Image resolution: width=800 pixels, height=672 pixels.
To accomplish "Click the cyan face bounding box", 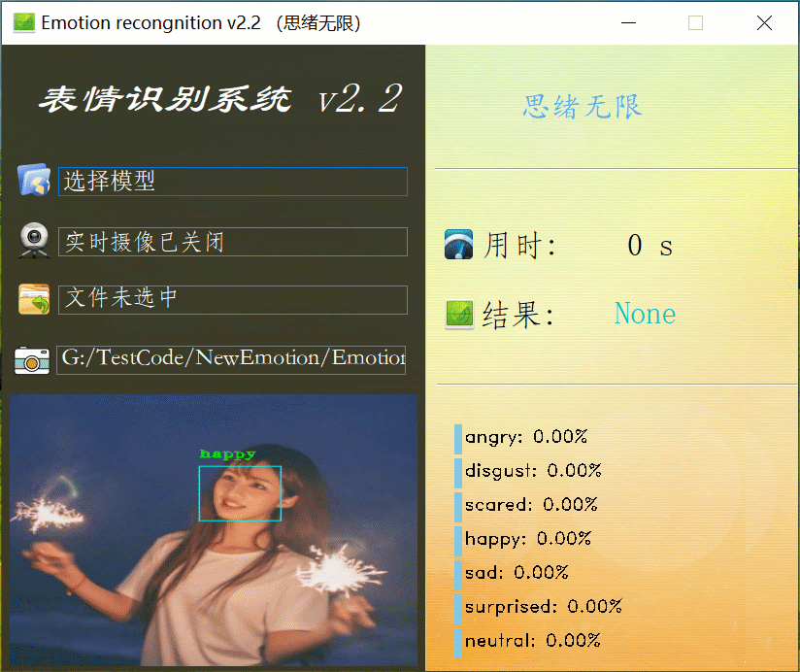I will [240, 493].
